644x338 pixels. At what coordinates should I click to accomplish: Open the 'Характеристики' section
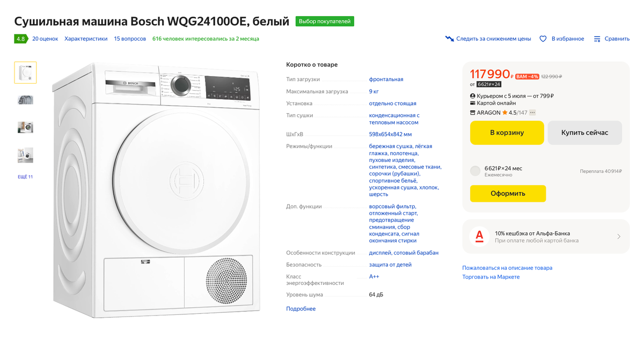(x=86, y=39)
